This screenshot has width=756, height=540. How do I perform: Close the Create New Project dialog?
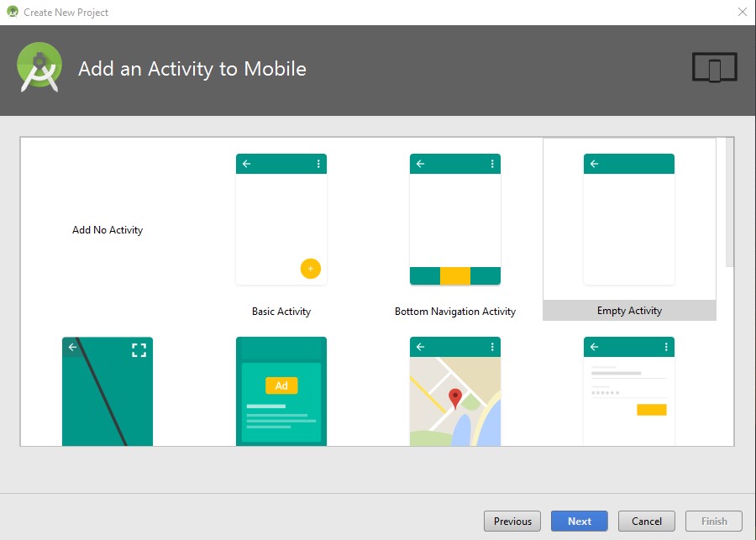pos(743,12)
